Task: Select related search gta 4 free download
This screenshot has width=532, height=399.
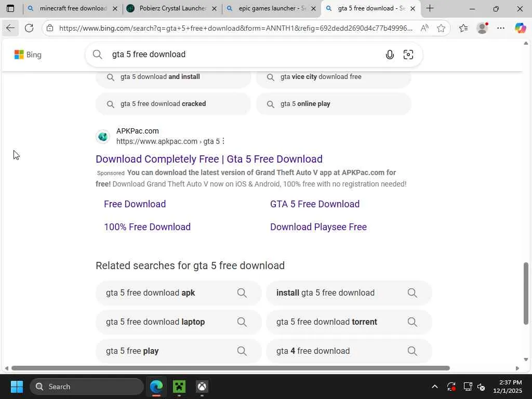Action: pos(349,351)
